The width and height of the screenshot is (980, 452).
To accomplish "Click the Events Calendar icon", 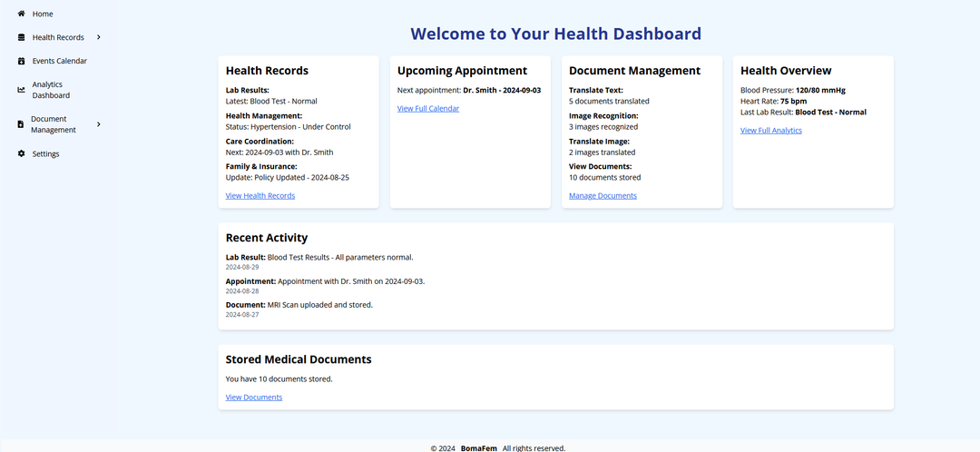I will point(21,62).
